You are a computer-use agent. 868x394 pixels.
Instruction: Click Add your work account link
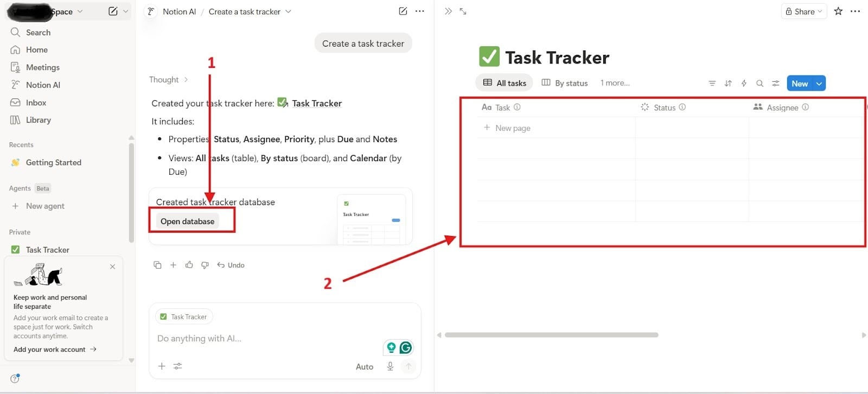[x=55, y=349]
